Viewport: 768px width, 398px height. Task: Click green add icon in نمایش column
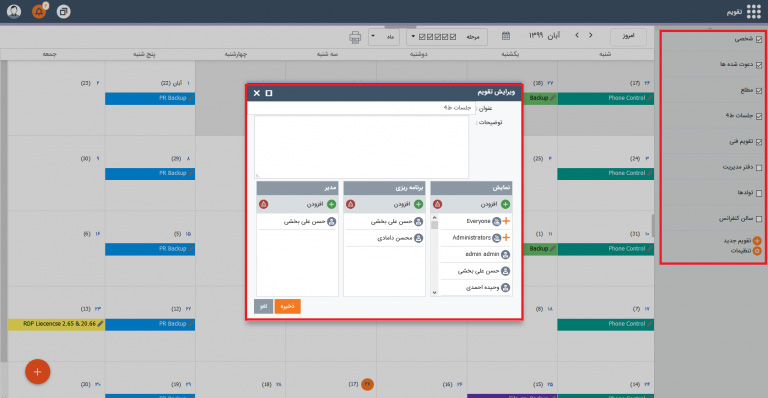pyautogui.click(x=505, y=204)
